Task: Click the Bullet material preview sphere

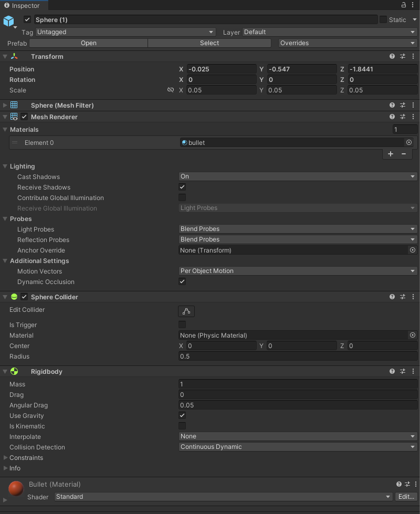Action: pos(16,489)
